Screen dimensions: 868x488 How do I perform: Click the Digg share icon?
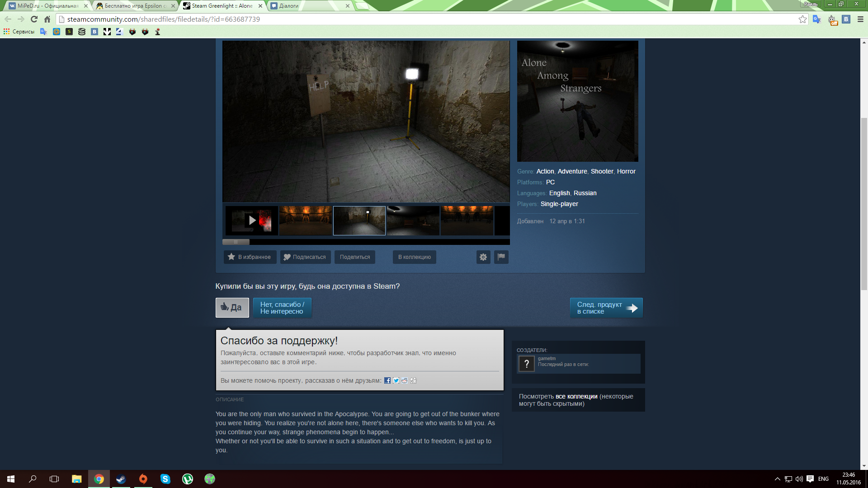(413, 380)
